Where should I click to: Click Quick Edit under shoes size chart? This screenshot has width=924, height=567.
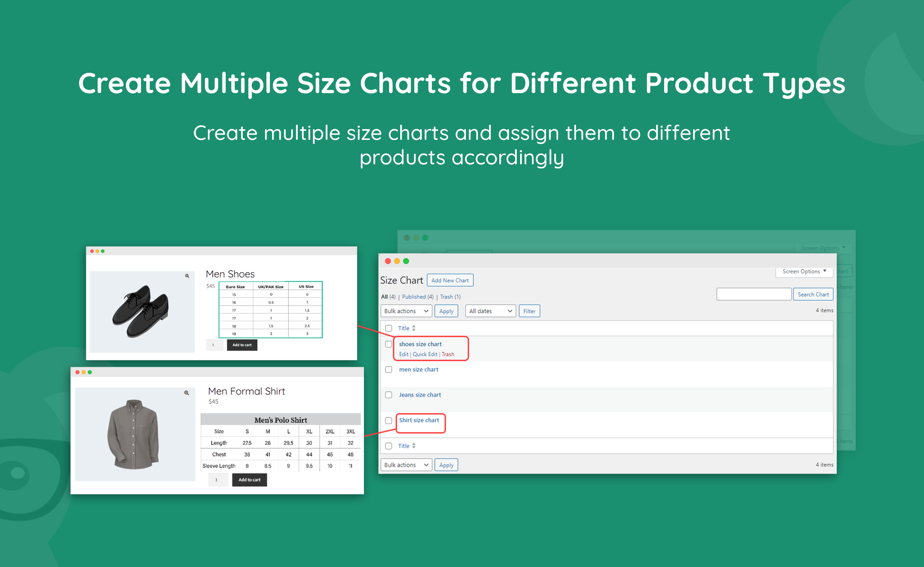point(425,354)
